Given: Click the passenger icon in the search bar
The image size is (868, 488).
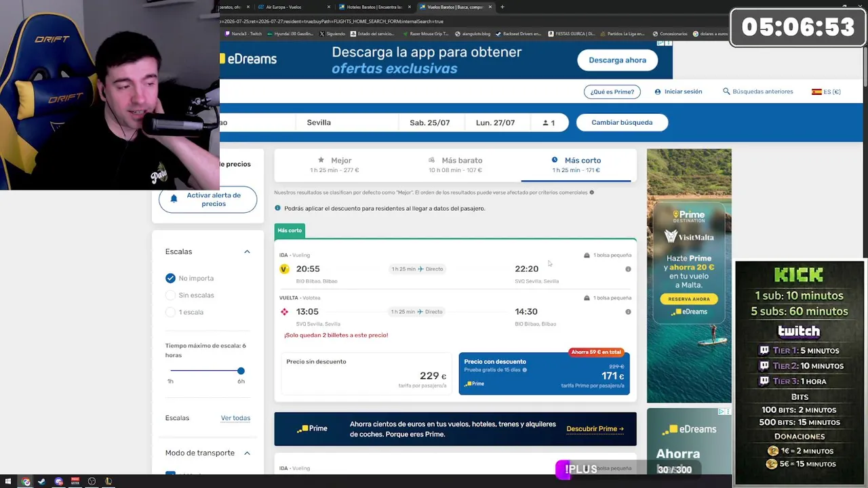Looking at the screenshot, I should tap(546, 123).
